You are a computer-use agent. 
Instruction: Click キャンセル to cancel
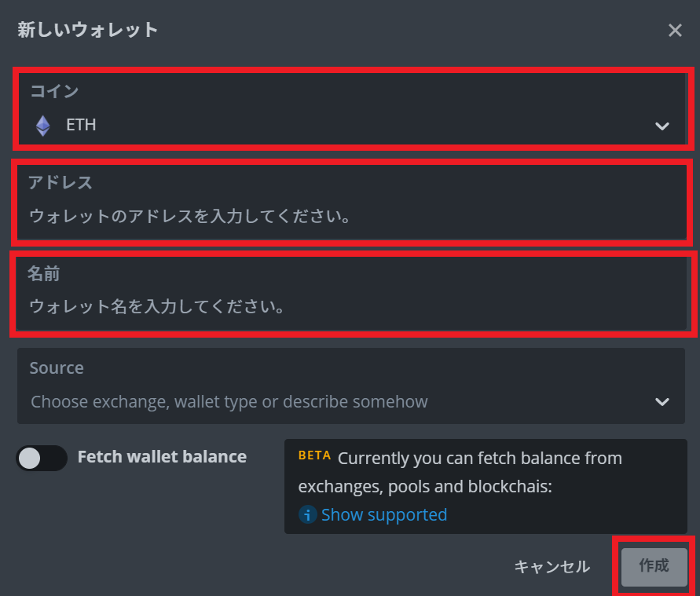(552, 566)
